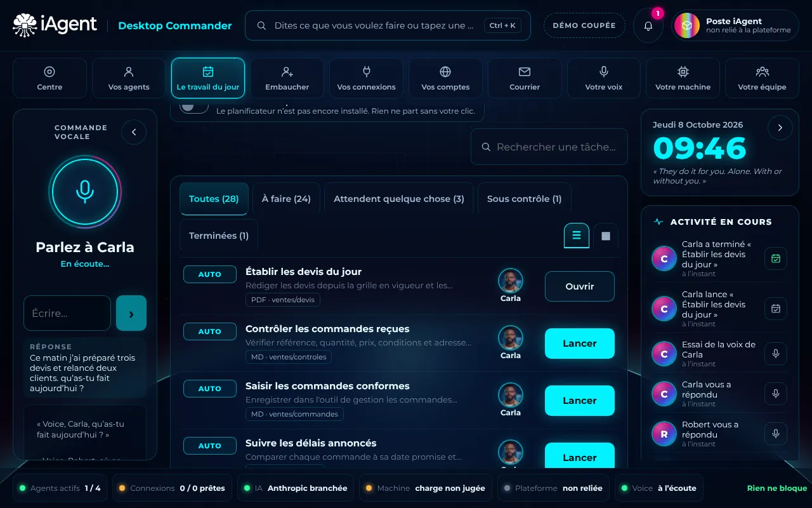Open notifications bell
Viewport: 812px width, 508px height.
tap(648, 25)
